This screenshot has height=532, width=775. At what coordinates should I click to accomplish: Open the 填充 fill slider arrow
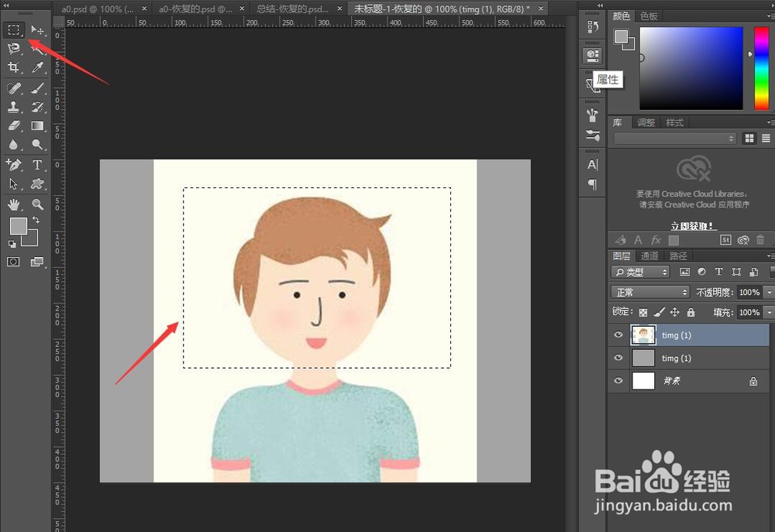pos(769,312)
